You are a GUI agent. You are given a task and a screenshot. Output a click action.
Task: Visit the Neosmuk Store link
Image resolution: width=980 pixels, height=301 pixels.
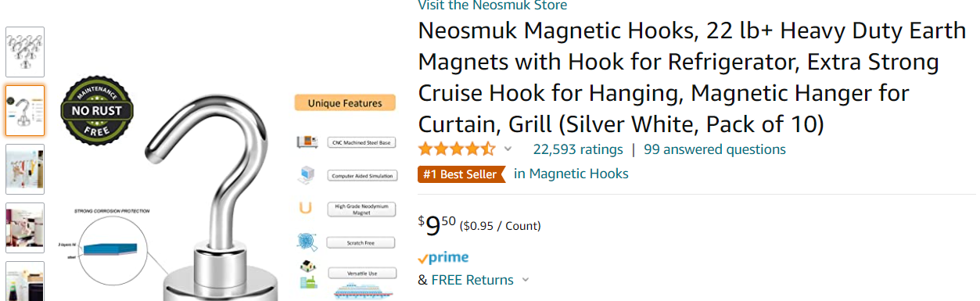point(493,5)
